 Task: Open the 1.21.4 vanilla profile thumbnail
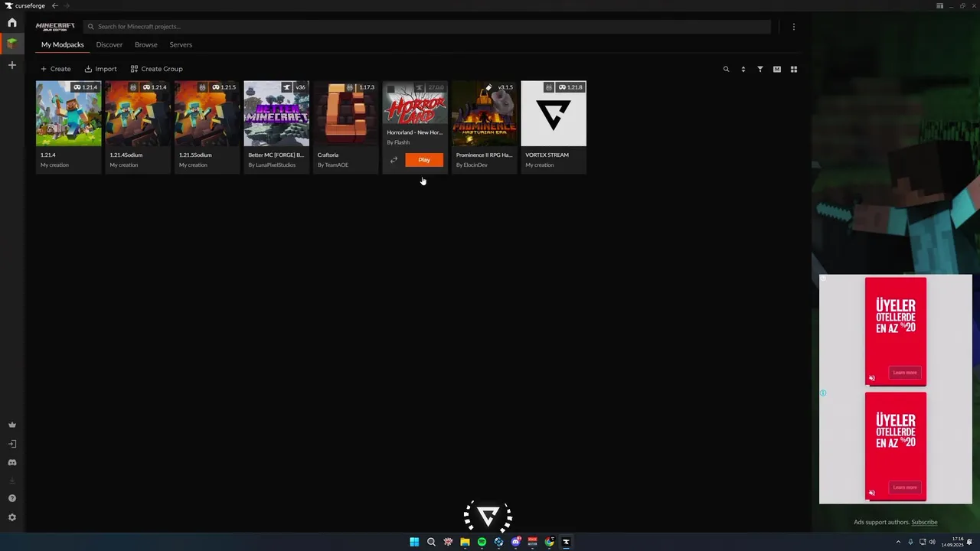68,113
